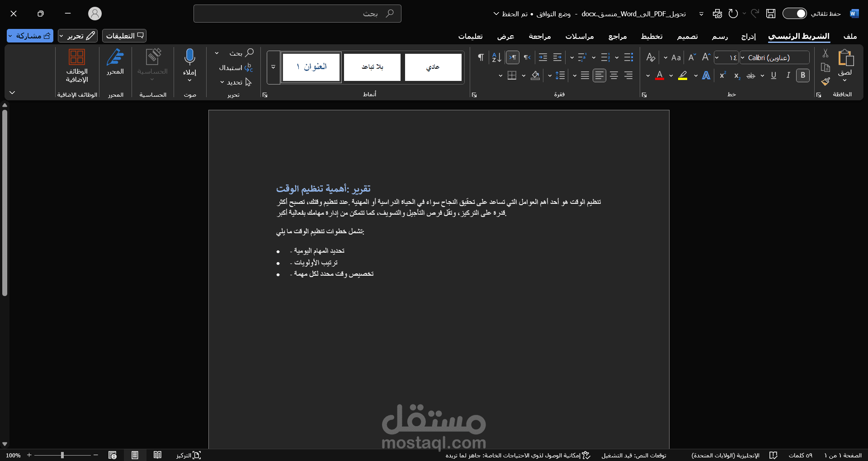868x461 pixels.
Task: Click the Copy icon in the clipboard group
Action: point(826,67)
